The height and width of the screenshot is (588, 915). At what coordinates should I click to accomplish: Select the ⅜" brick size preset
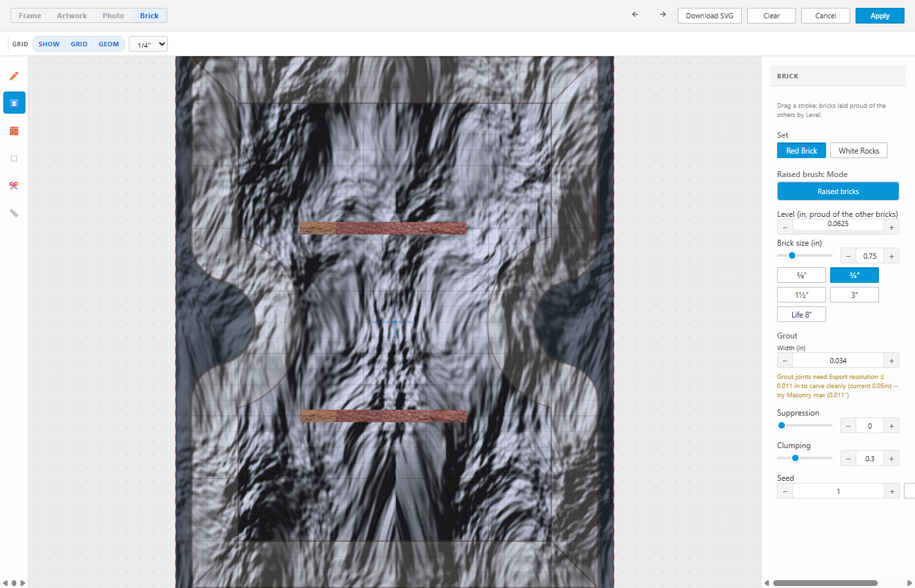click(801, 275)
